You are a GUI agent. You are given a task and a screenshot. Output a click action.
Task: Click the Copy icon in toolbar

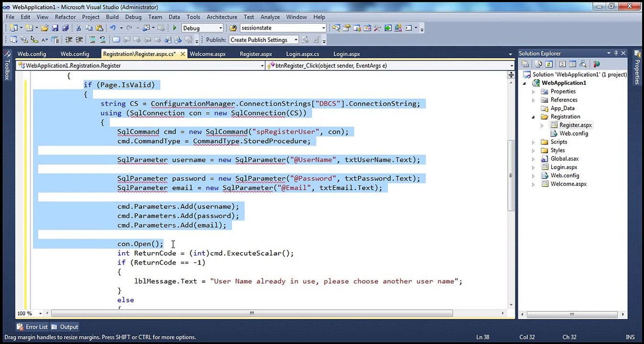coord(88,28)
